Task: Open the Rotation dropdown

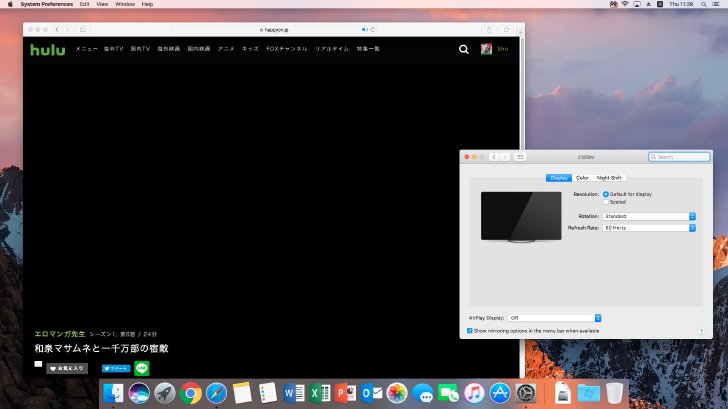Action: [x=649, y=216]
